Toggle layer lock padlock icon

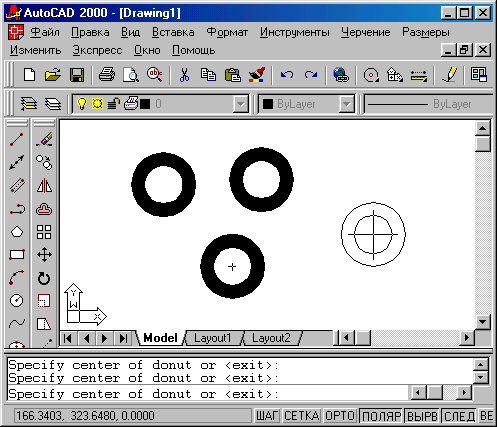coord(113,104)
